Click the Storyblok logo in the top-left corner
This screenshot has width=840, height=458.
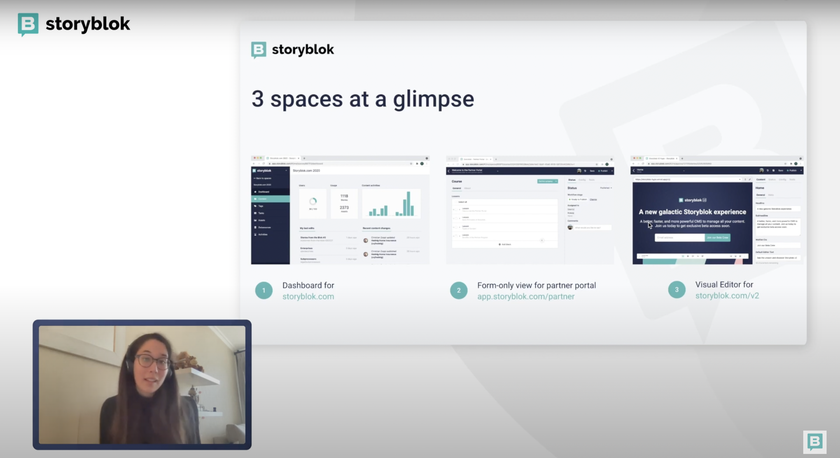[x=74, y=24]
